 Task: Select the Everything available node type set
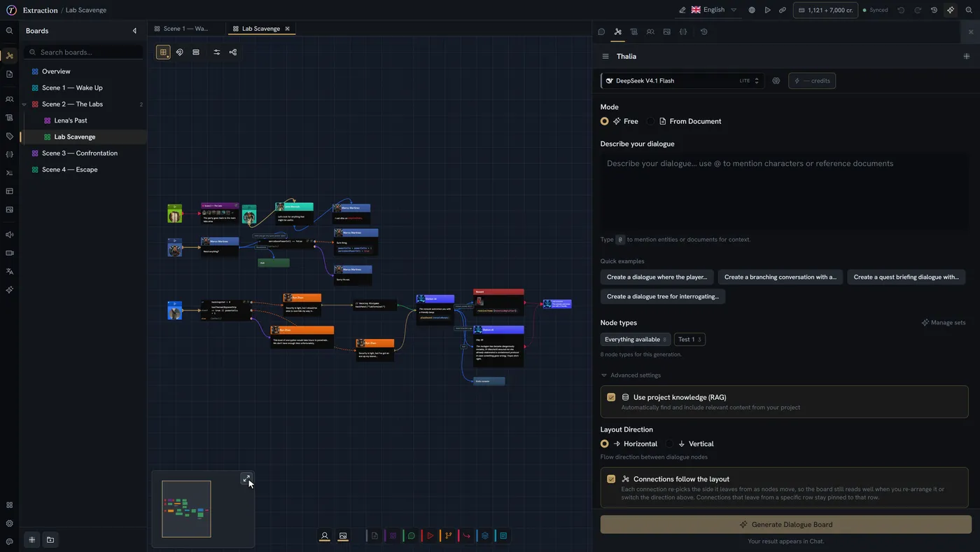636,340
